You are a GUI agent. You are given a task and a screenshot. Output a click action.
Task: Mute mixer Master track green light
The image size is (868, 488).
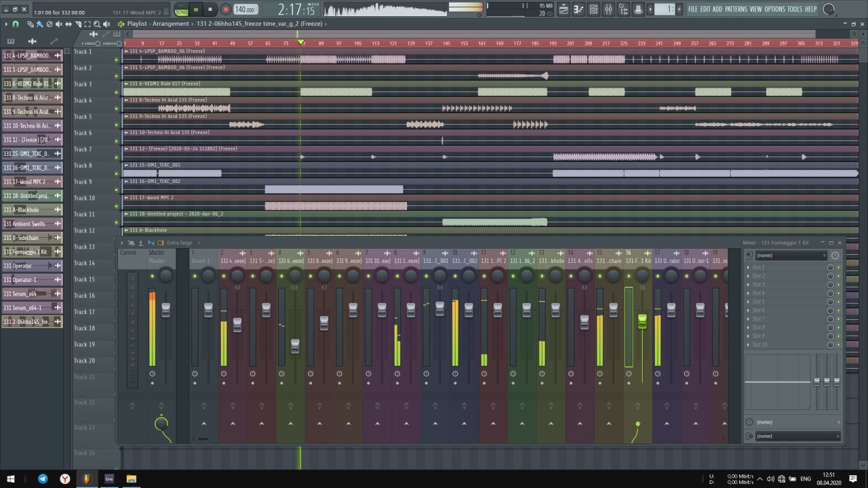point(152,276)
